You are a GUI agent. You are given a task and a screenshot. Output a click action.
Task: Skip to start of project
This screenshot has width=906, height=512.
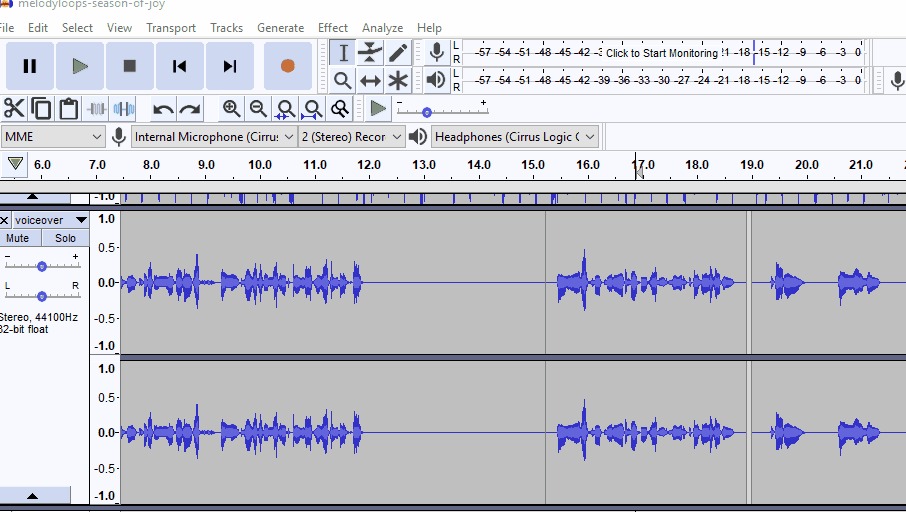pos(180,66)
